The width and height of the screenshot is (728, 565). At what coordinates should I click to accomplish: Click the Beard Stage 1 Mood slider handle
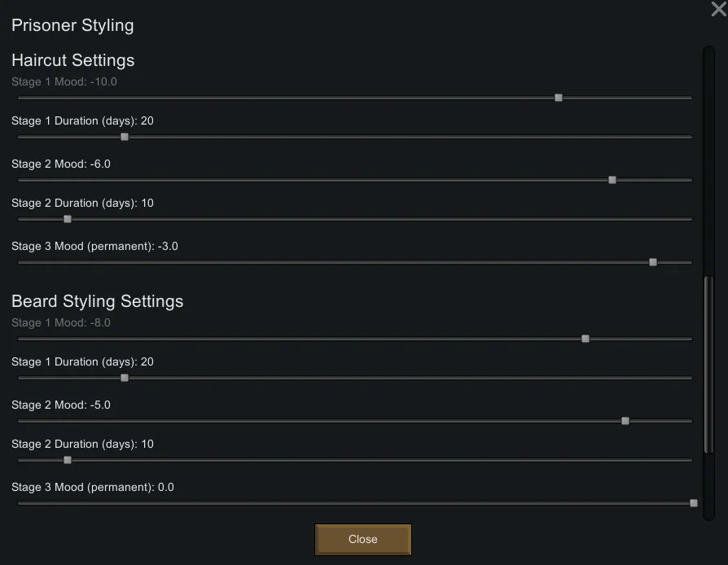click(x=585, y=339)
